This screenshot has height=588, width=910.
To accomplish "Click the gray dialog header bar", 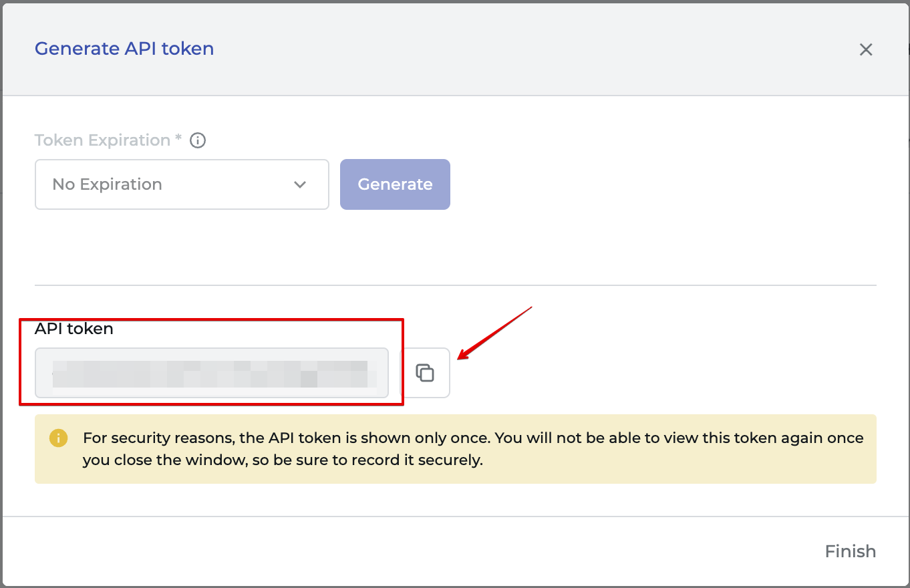I will 456,49.
